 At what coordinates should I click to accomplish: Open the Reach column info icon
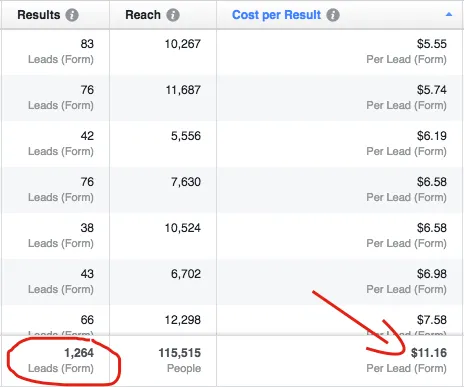click(x=173, y=15)
